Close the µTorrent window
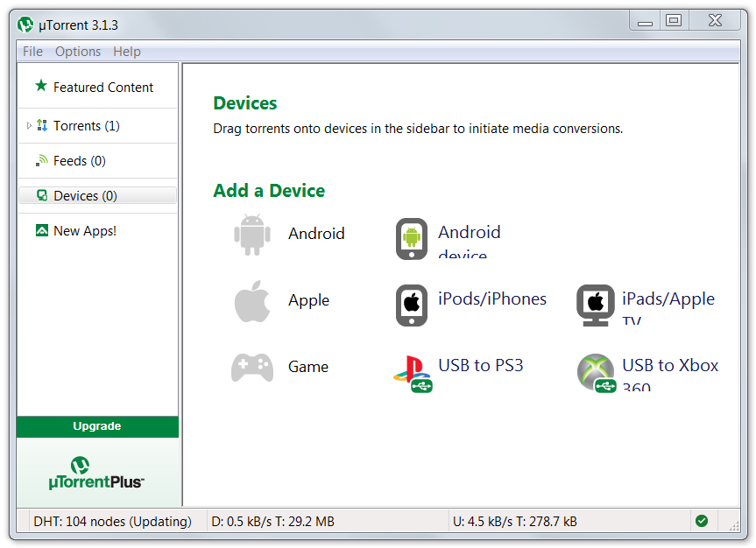The width and height of the screenshot is (756, 548). coord(715,20)
